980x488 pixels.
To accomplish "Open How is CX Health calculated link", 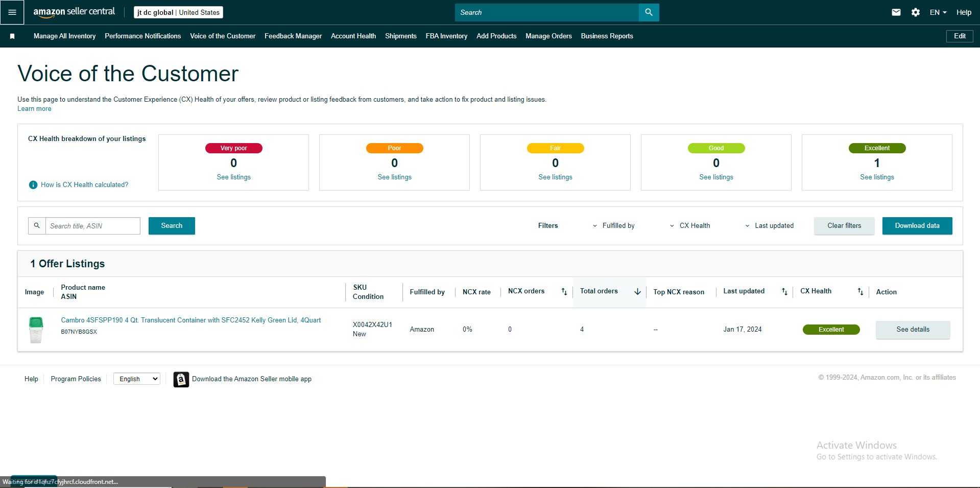I will tap(85, 185).
